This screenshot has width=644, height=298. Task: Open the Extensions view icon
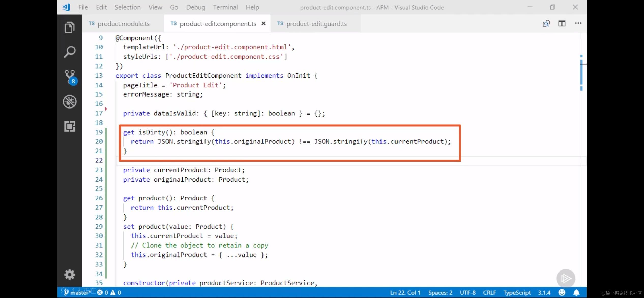pos(69,126)
